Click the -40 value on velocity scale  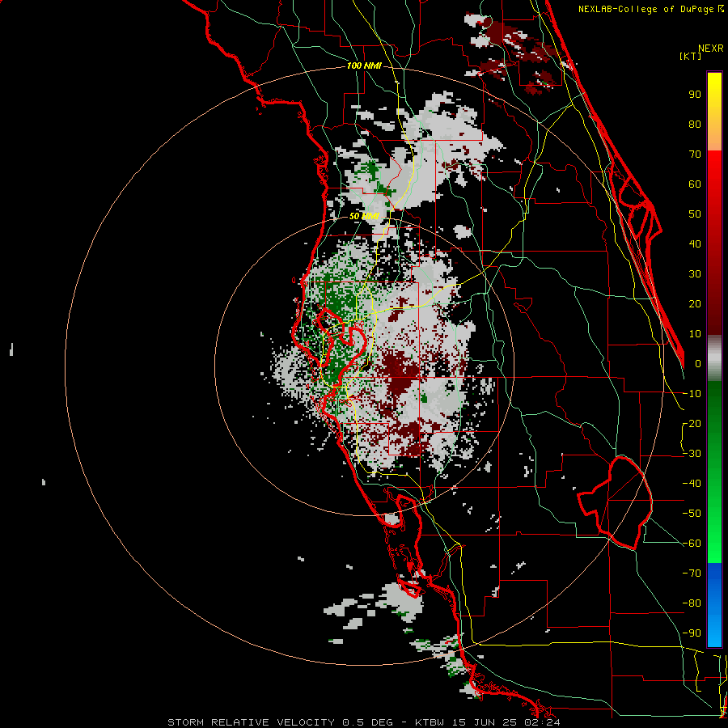tap(692, 484)
